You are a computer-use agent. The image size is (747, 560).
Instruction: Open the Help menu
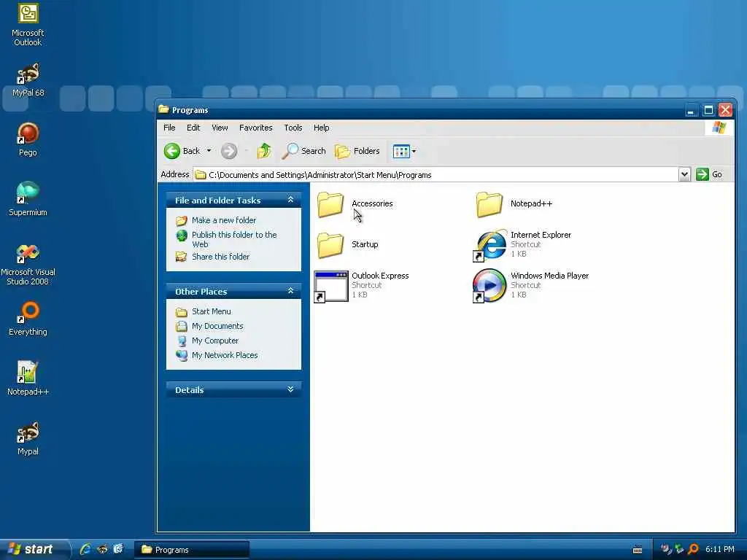[x=321, y=128]
